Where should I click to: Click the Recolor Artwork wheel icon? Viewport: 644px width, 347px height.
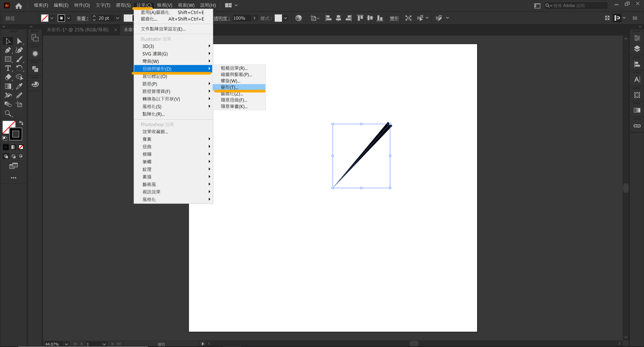299,18
